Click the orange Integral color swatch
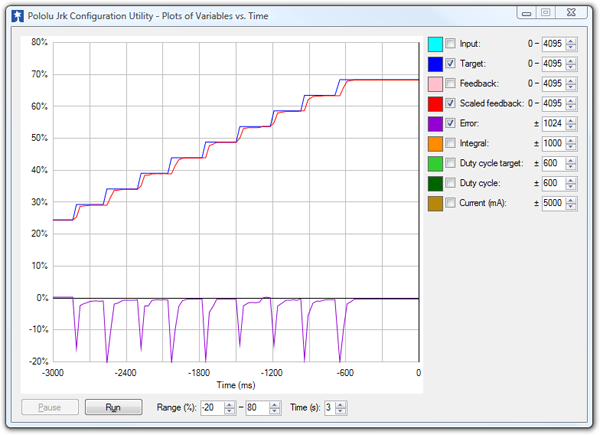 coord(435,144)
